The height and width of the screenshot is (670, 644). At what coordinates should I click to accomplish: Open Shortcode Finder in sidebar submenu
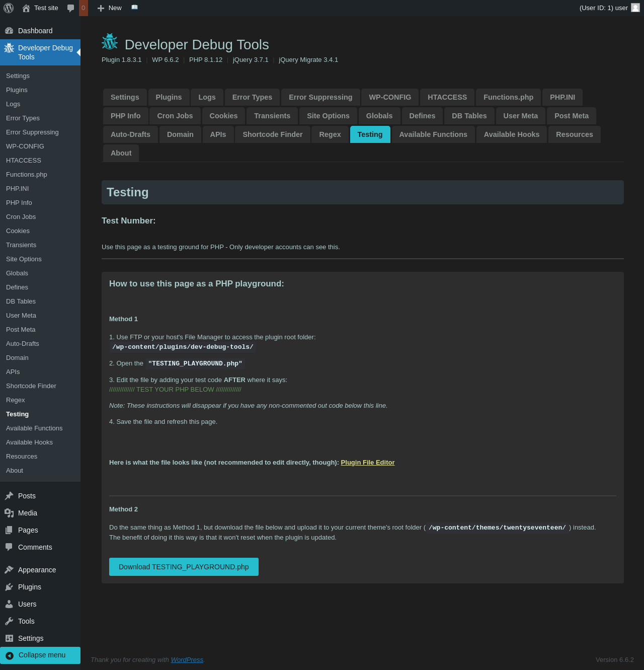[31, 386]
